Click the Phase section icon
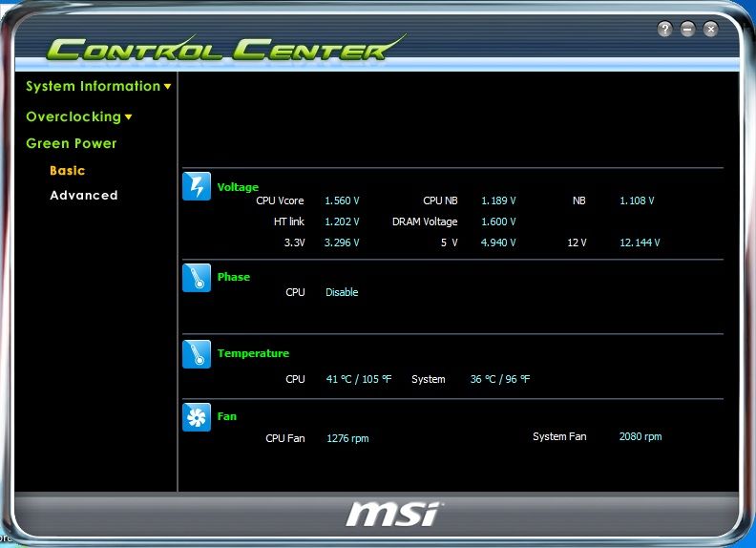Image resolution: width=756 pixels, height=548 pixels. coord(197,278)
